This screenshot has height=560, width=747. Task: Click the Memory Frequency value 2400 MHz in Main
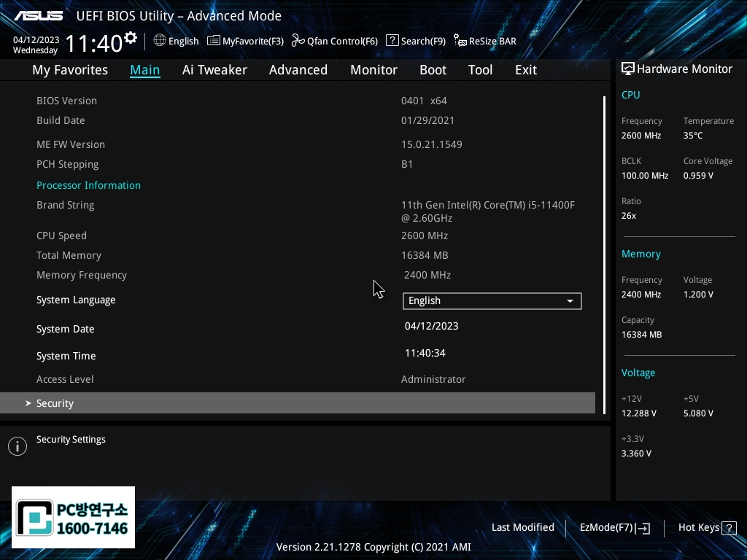[427, 275]
